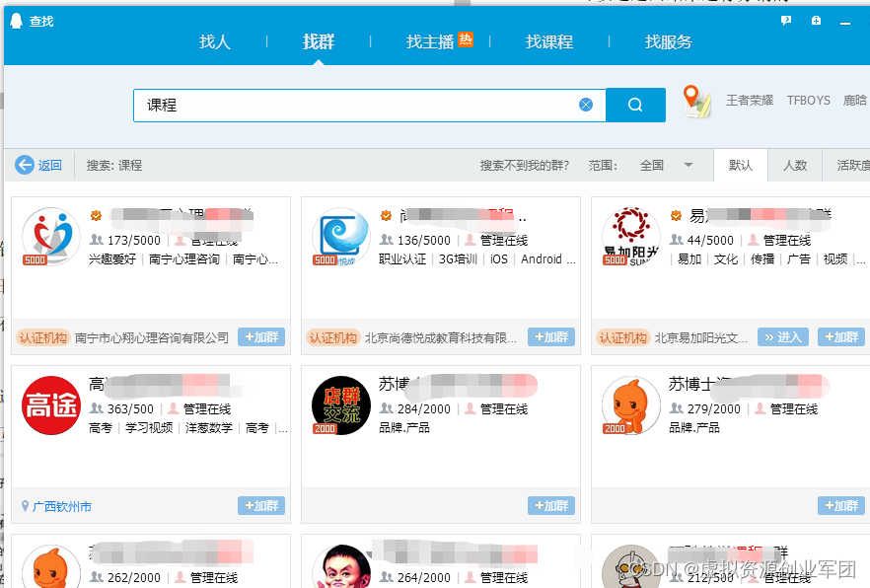Screen dimensions: 870x588
Task: Expand the 全国 range dropdown
Action: pos(666,166)
